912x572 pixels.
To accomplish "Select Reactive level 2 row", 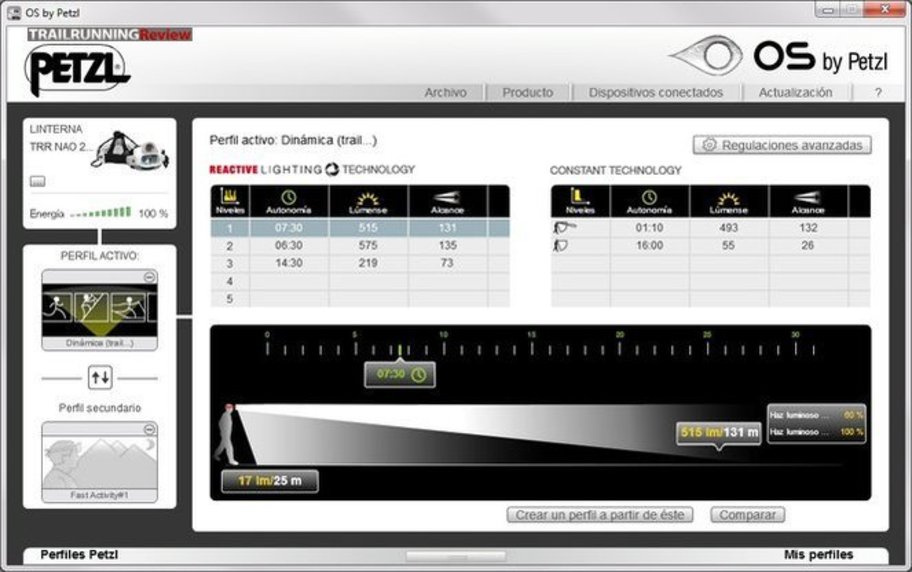I will pos(360,246).
